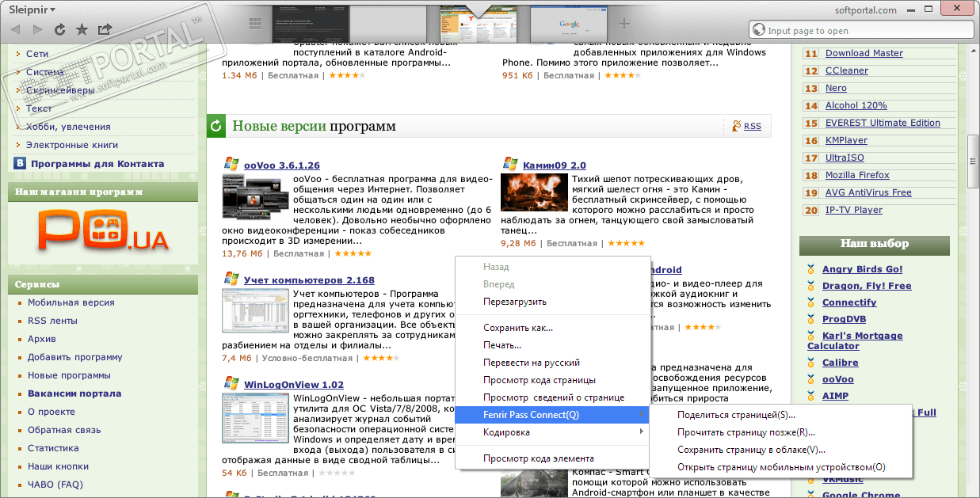Image resolution: width=980 pixels, height=498 pixels.
Task: Open Статистика in Сервисы list
Action: (53, 448)
